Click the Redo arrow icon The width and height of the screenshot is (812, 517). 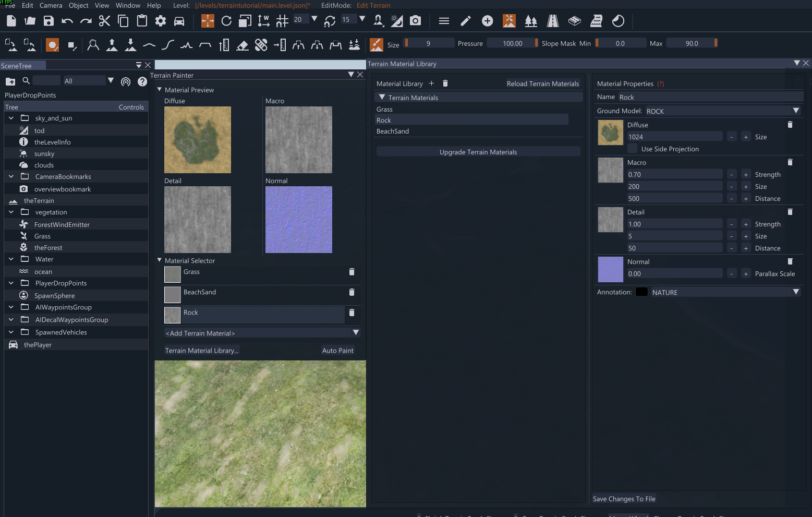coord(86,21)
